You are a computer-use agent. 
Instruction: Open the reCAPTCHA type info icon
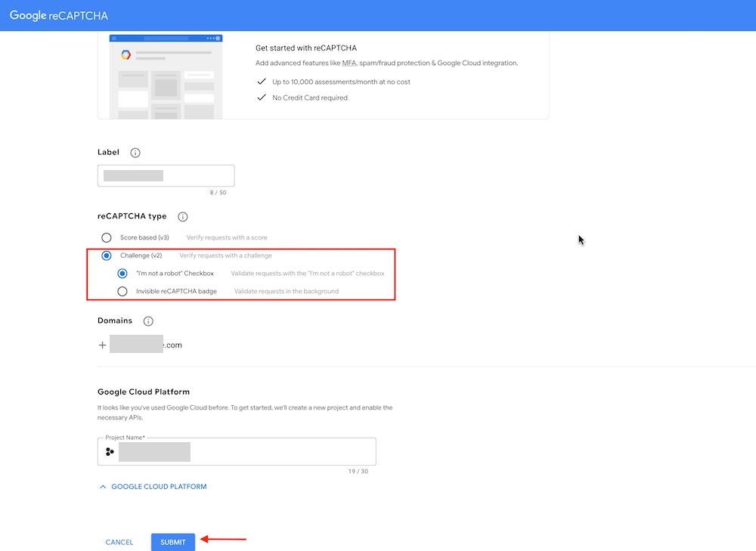[183, 217]
